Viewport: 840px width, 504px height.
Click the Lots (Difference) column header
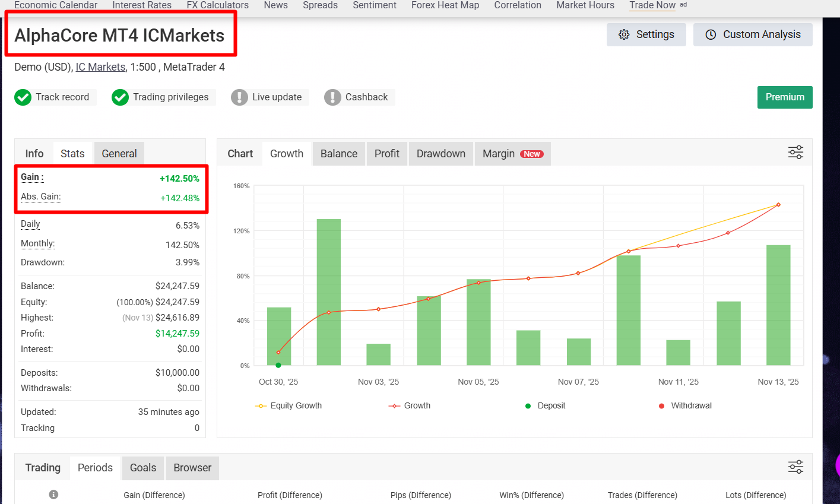click(756, 495)
